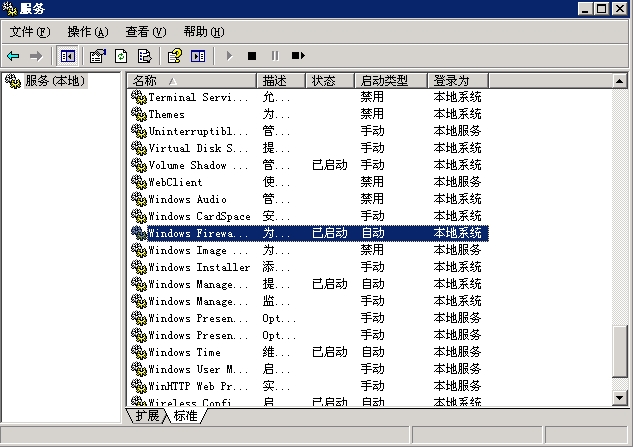Screen dimensions: 633x447
Task: Sort by the 启动类型 column header
Action: 391,81
